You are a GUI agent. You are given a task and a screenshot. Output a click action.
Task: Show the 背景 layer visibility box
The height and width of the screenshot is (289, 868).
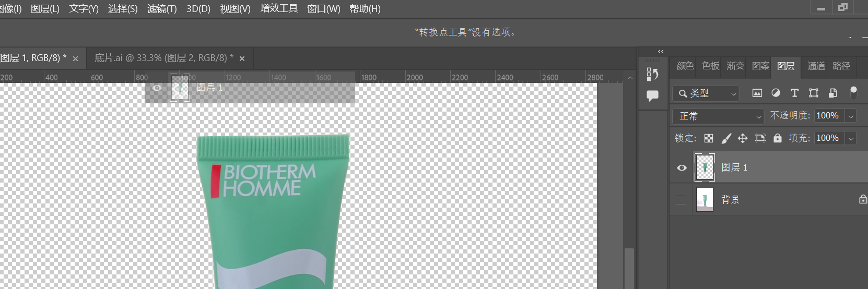click(x=681, y=199)
